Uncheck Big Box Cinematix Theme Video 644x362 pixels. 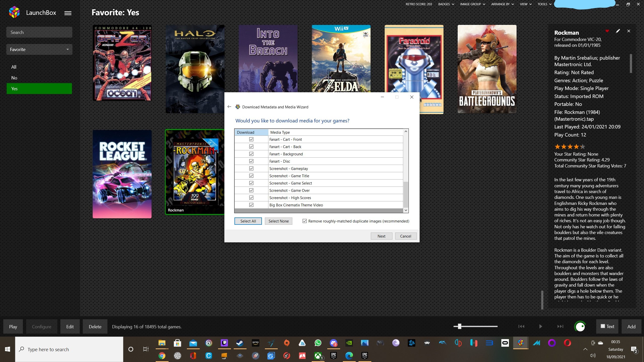(x=251, y=205)
